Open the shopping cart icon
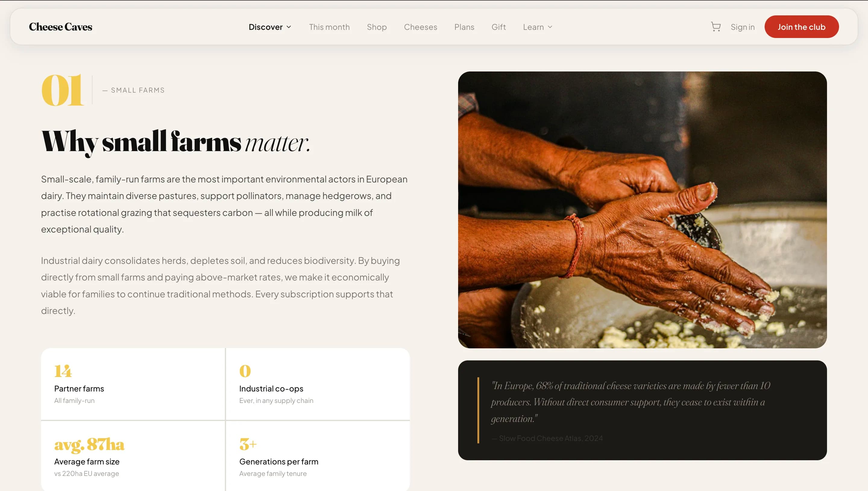 coord(715,27)
